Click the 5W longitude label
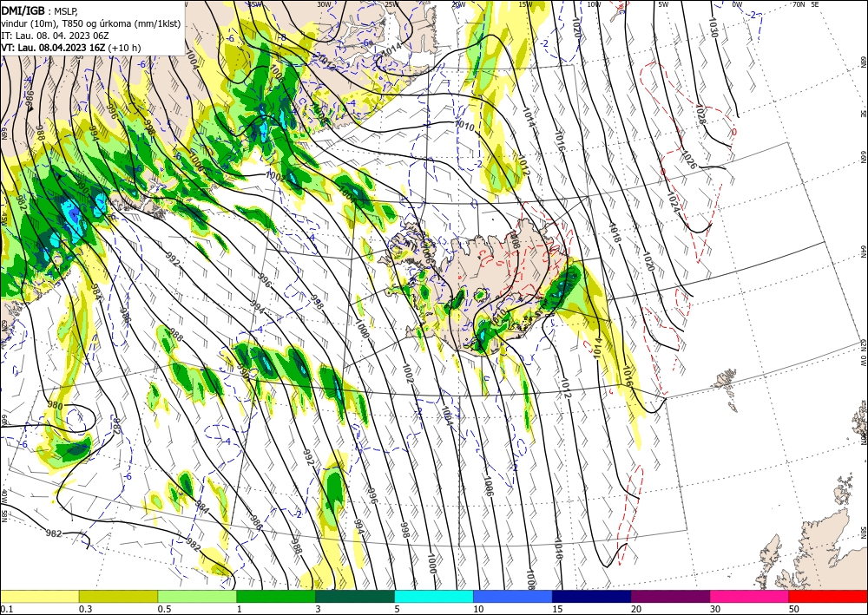868x615 pixels. click(x=663, y=4)
